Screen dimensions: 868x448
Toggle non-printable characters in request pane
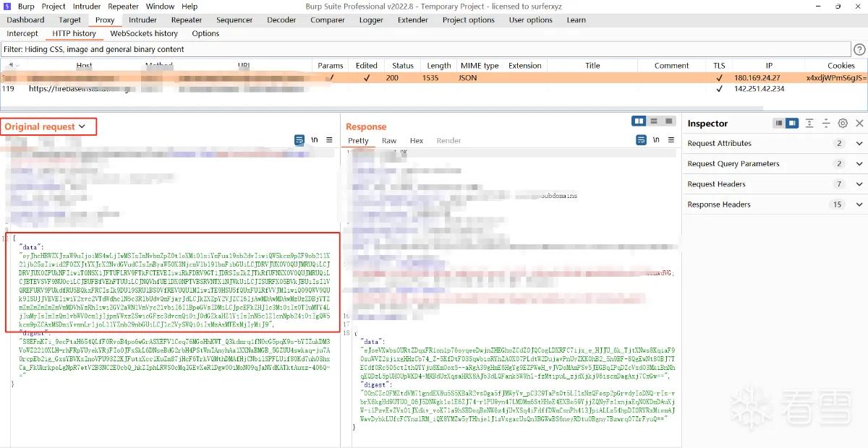click(315, 140)
